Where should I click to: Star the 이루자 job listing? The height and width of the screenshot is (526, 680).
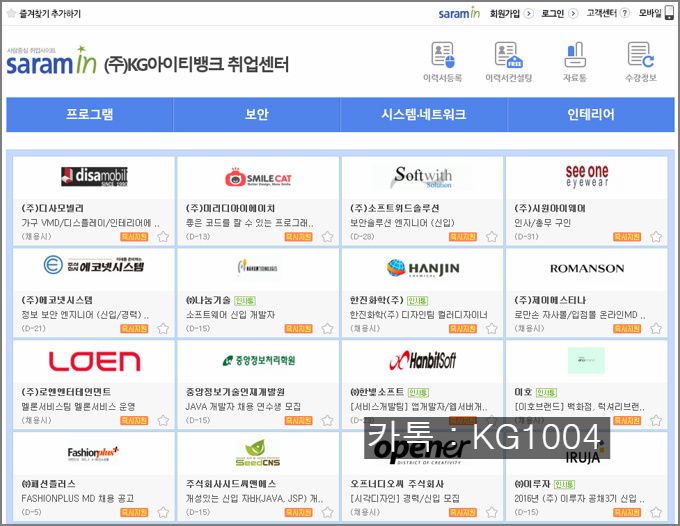pyautogui.click(x=656, y=513)
